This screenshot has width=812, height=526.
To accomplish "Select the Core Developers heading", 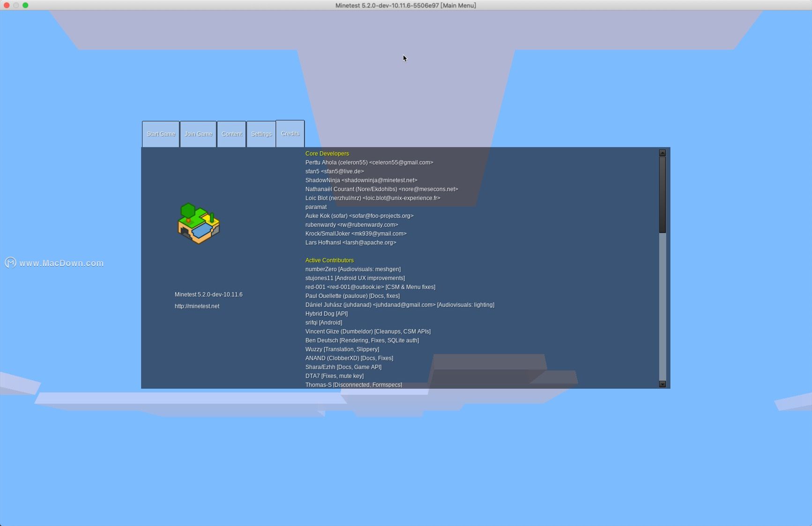I will click(x=327, y=154).
